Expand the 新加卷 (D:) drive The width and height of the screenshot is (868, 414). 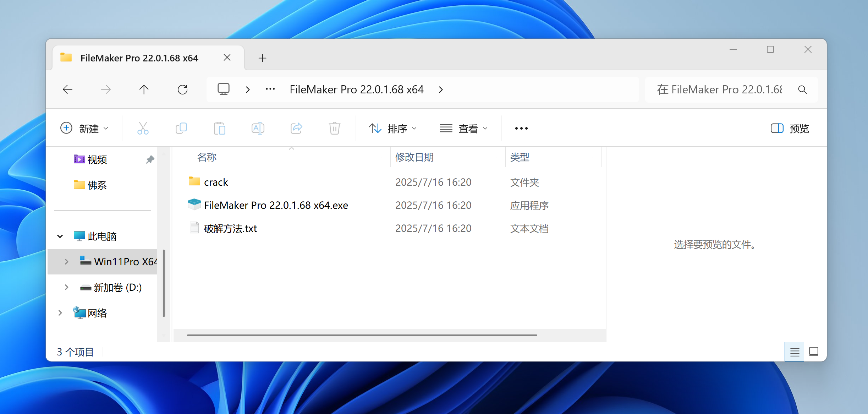pos(66,287)
